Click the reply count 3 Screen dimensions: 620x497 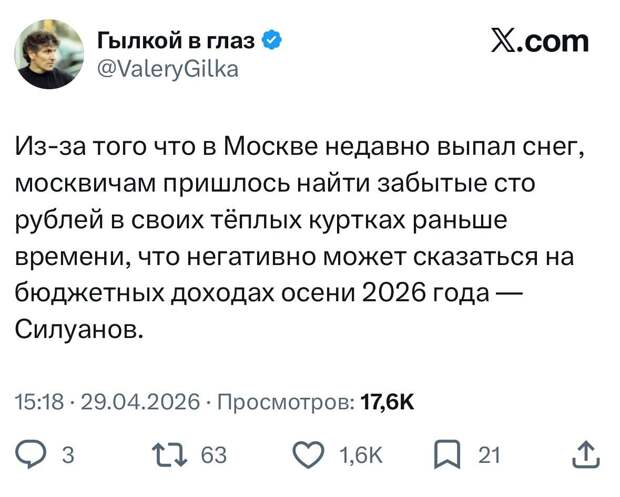click(x=68, y=456)
